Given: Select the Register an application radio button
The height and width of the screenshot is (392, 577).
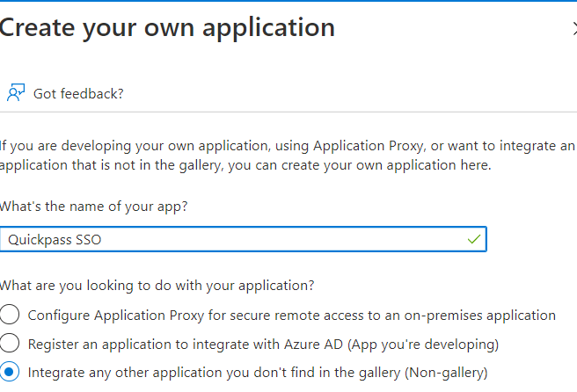Looking at the screenshot, I should [9, 343].
